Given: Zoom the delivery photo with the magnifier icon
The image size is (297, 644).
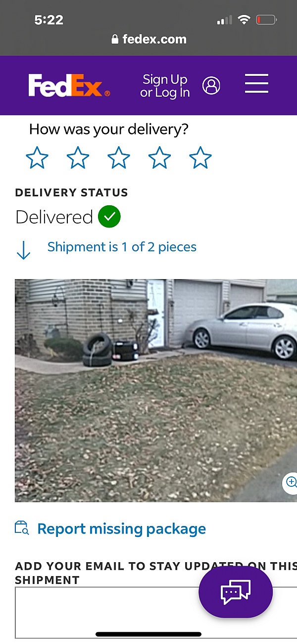Looking at the screenshot, I should coord(291,482).
